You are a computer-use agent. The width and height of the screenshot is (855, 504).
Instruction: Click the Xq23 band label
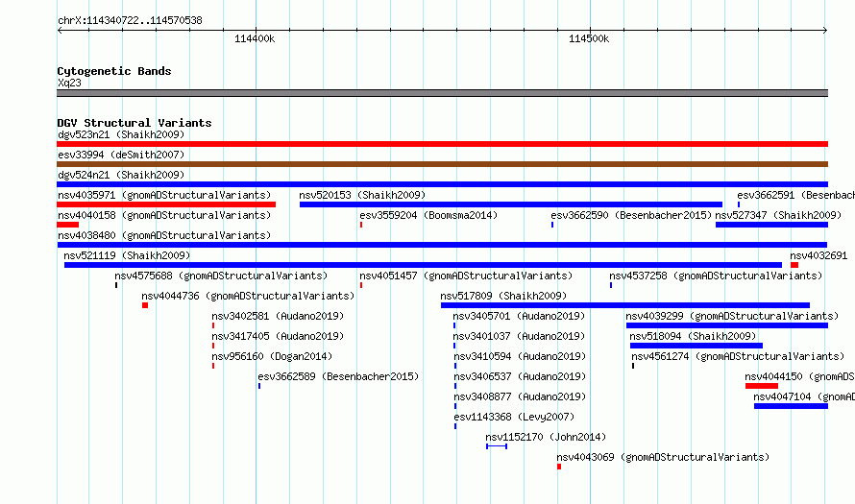pyautogui.click(x=69, y=83)
